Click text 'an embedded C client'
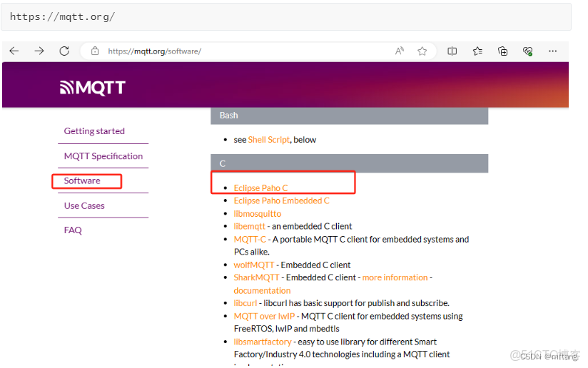588x368 pixels. coord(312,226)
